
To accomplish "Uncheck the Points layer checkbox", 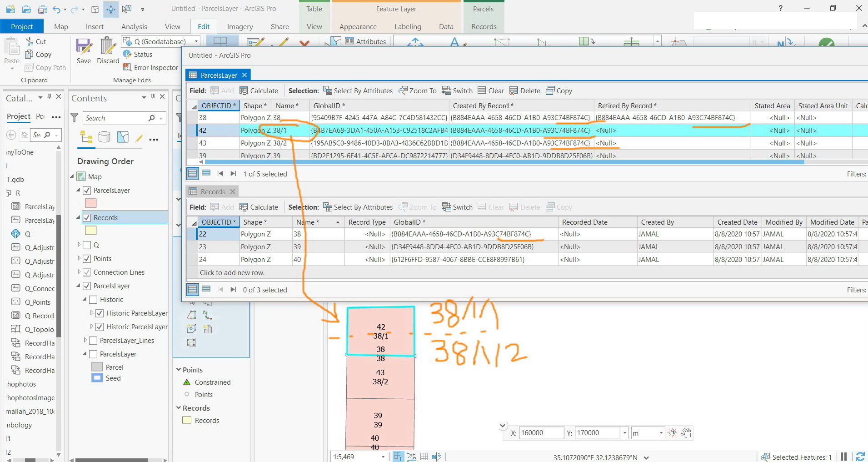I will point(87,258).
